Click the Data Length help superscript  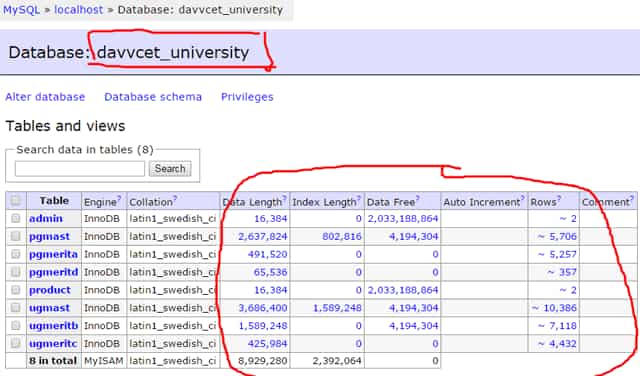[285, 198]
